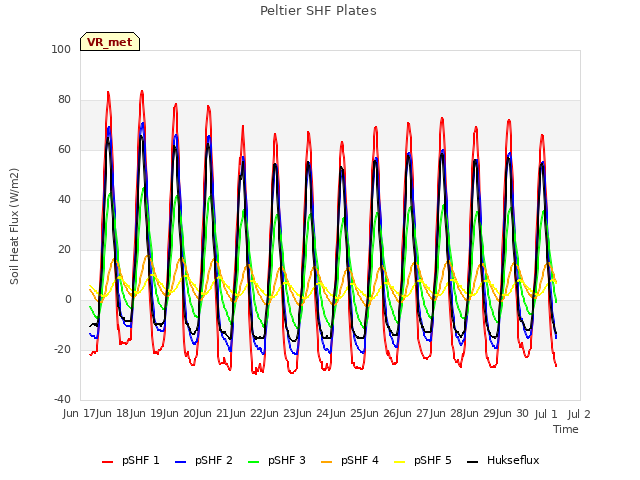Click the pSHF 3 legend label
Image resolution: width=640 pixels, height=480 pixels.
click(x=287, y=460)
